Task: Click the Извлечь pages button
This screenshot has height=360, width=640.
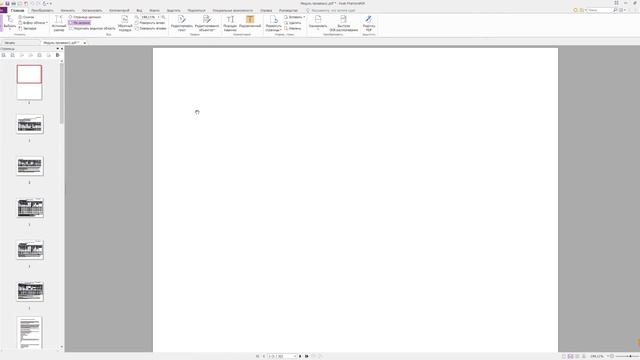Action: click(293, 29)
